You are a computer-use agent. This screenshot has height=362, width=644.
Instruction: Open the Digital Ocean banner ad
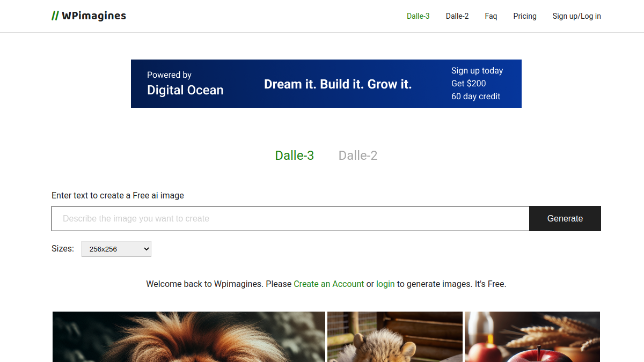[326, 84]
